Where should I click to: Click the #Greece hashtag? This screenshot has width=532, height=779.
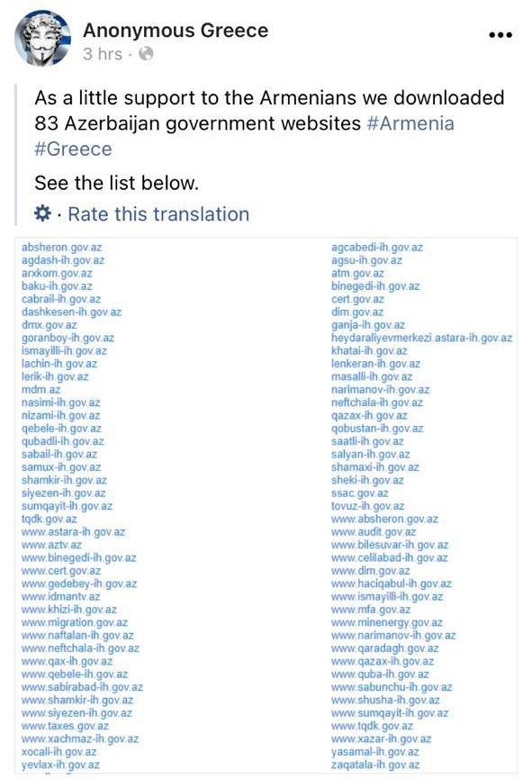tap(74, 149)
